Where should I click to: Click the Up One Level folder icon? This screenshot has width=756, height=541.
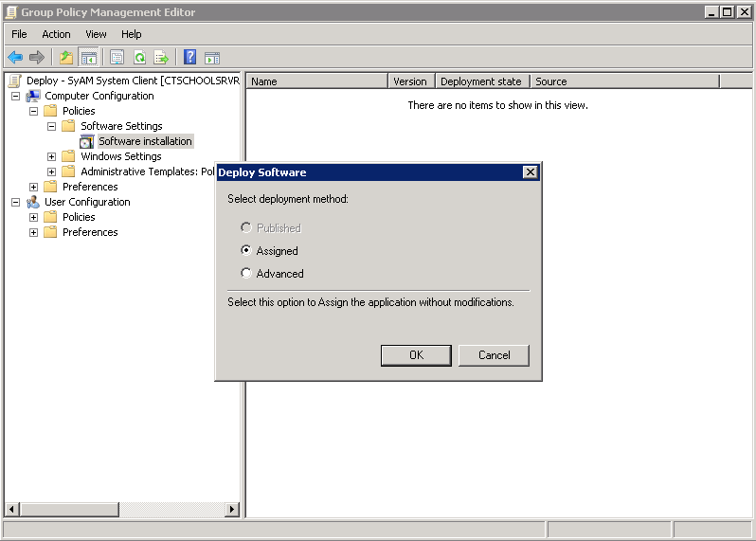click(x=66, y=57)
